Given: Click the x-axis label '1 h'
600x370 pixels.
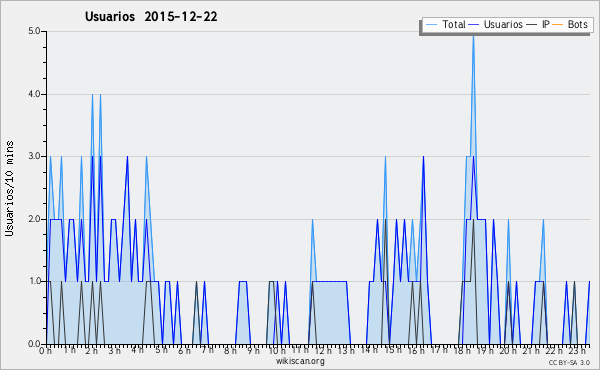Looking at the screenshot, I should point(69,350).
